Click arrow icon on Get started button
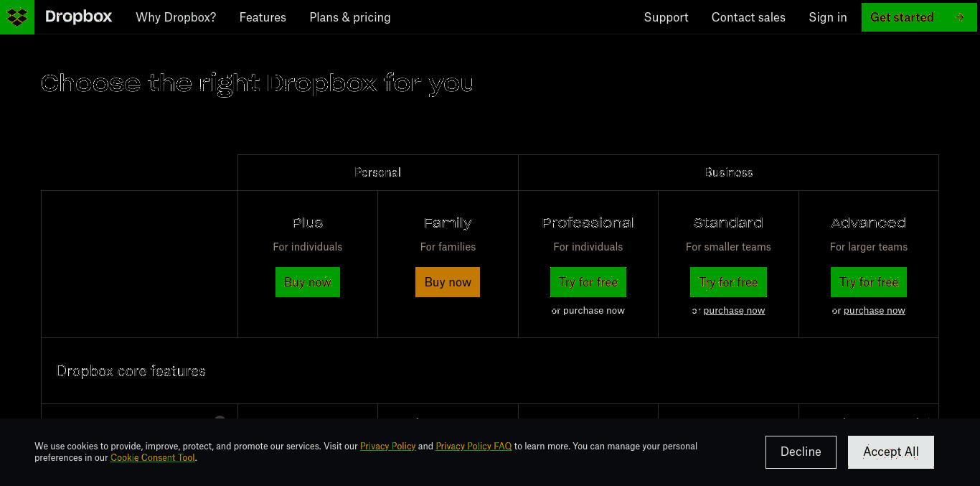 [x=960, y=17]
